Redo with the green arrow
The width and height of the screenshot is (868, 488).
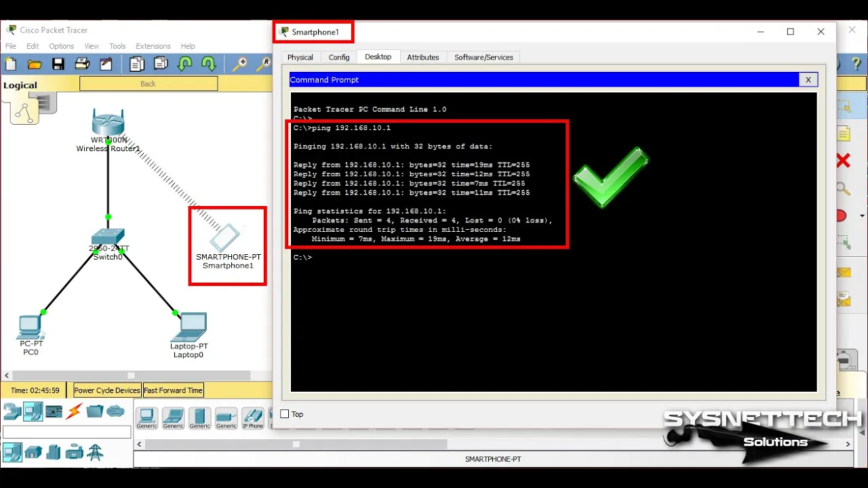pos(208,64)
